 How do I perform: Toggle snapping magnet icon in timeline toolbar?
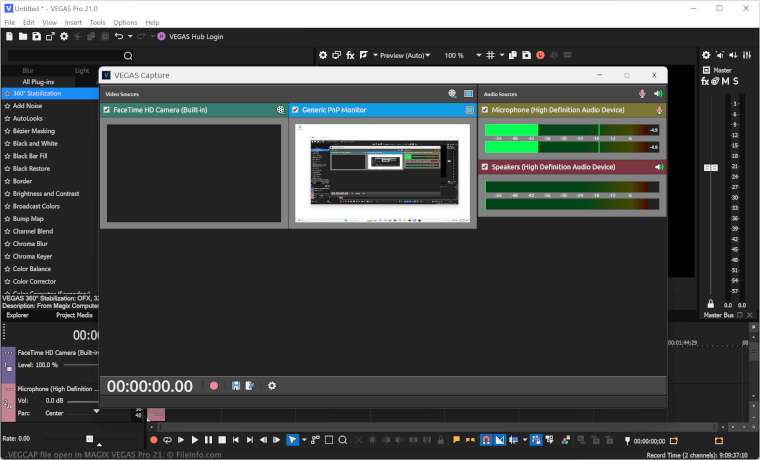486,440
